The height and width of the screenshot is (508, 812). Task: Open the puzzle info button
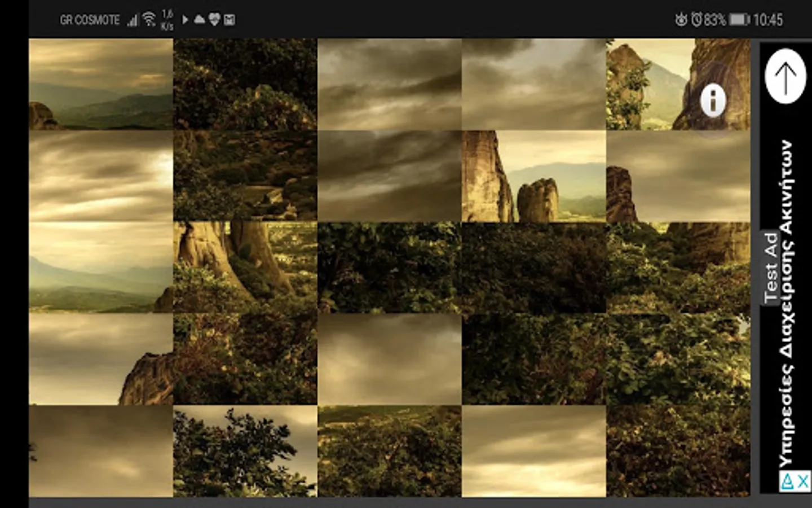[x=713, y=101]
